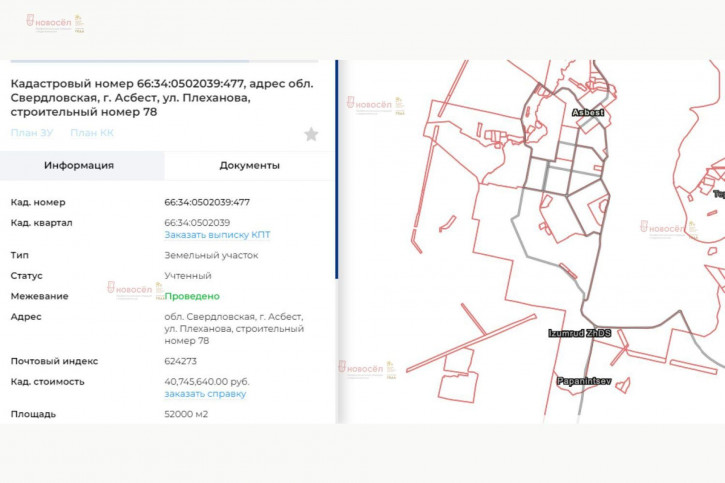Select the Учтенный status value

188,275
